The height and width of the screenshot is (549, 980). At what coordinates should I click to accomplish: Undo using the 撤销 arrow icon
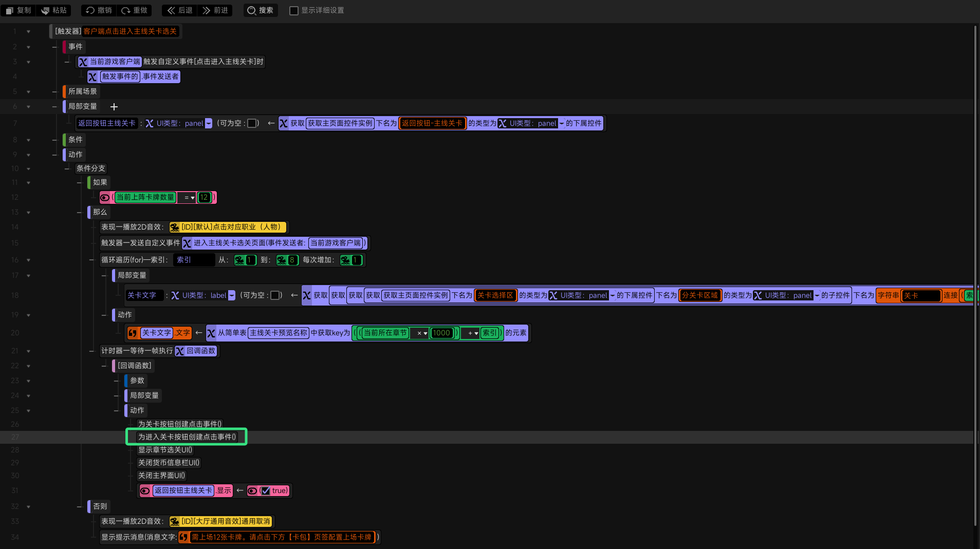pyautogui.click(x=90, y=10)
